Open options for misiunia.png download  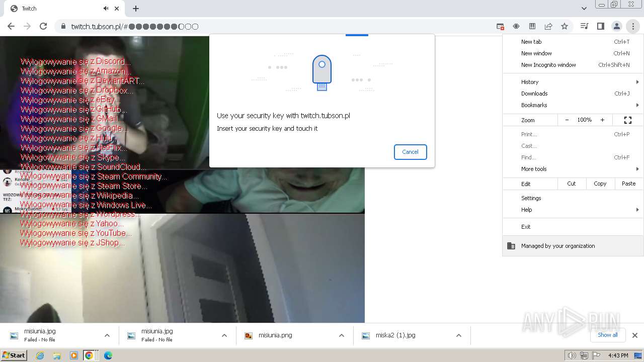(x=342, y=335)
